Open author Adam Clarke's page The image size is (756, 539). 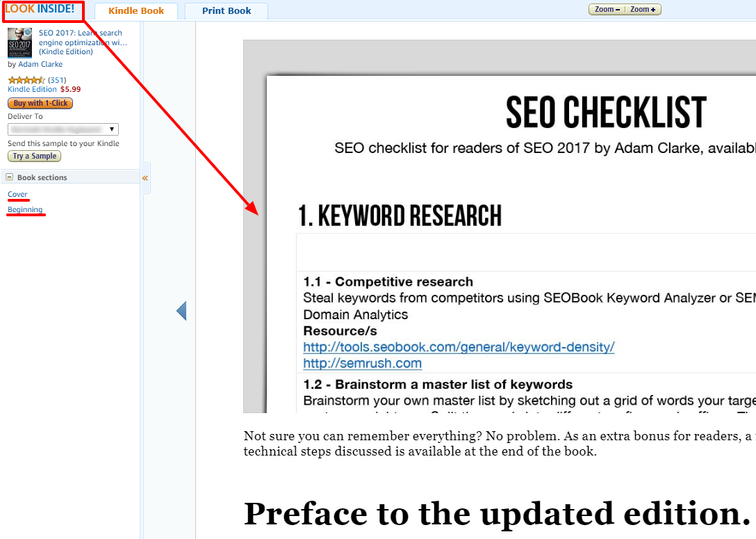40,64
